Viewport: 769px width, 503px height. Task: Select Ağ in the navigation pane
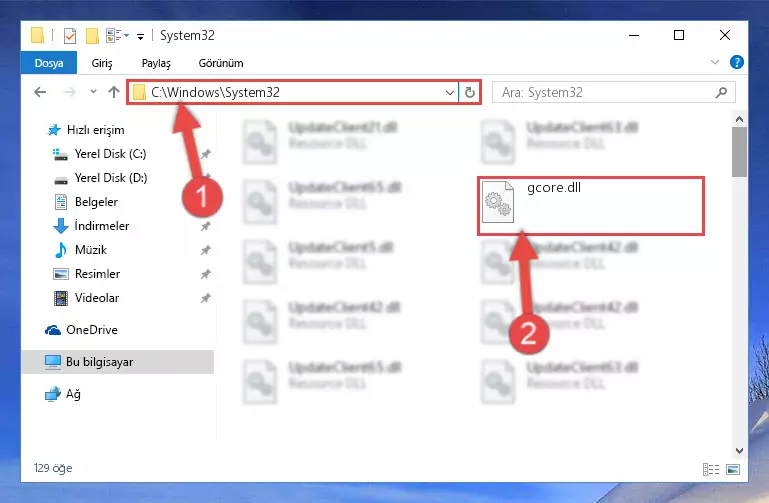pos(63,394)
